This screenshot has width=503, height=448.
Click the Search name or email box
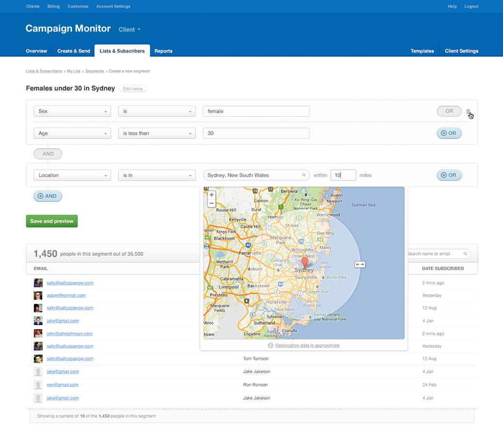[439, 254]
